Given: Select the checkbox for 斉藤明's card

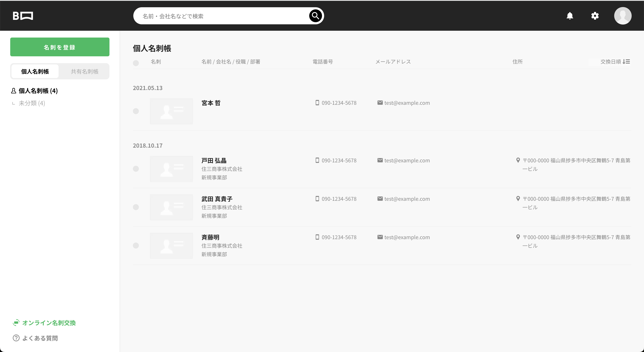Looking at the screenshot, I should (136, 246).
